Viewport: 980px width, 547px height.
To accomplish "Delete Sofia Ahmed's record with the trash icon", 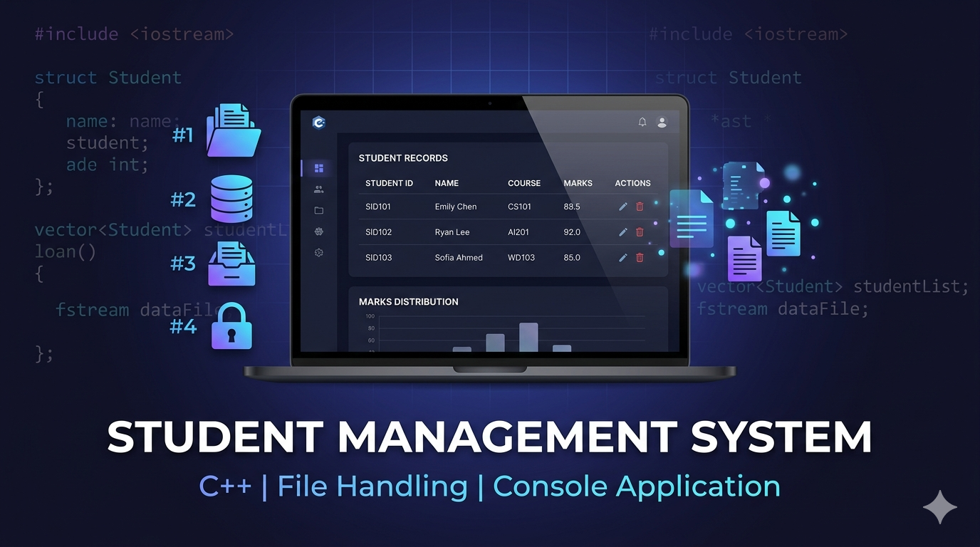I will pyautogui.click(x=640, y=257).
